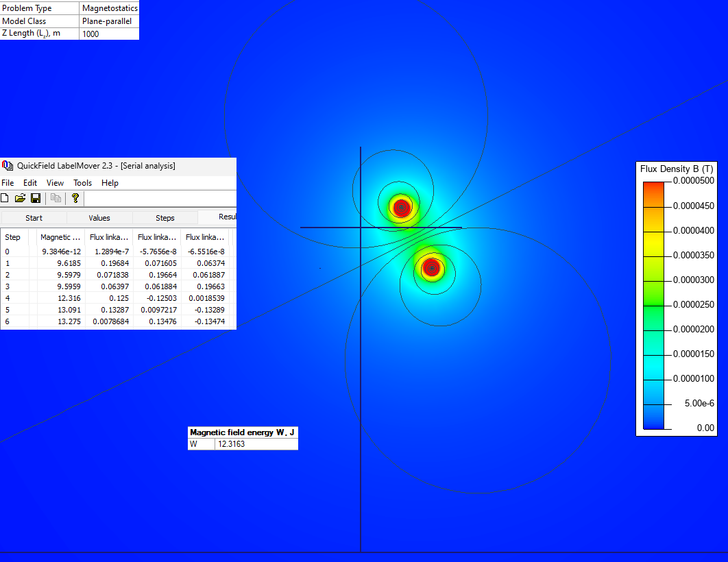This screenshot has height=562, width=728.
Task: Click the Open folder toolbar icon
Action: pyautogui.click(x=20, y=198)
